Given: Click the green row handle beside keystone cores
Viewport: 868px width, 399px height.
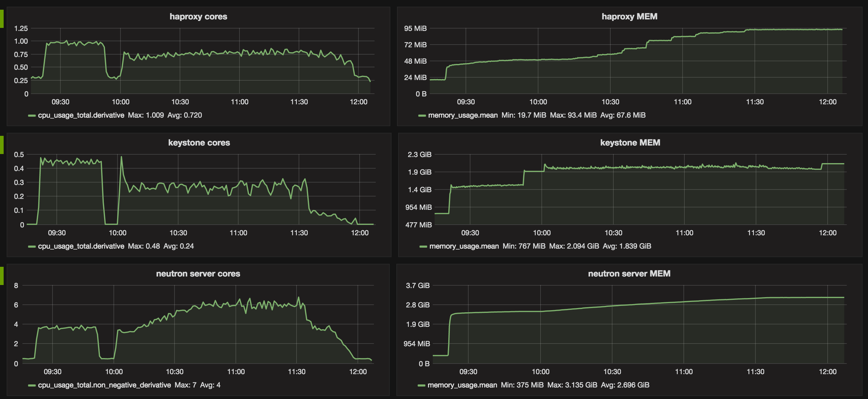Looking at the screenshot, I should click(1, 145).
